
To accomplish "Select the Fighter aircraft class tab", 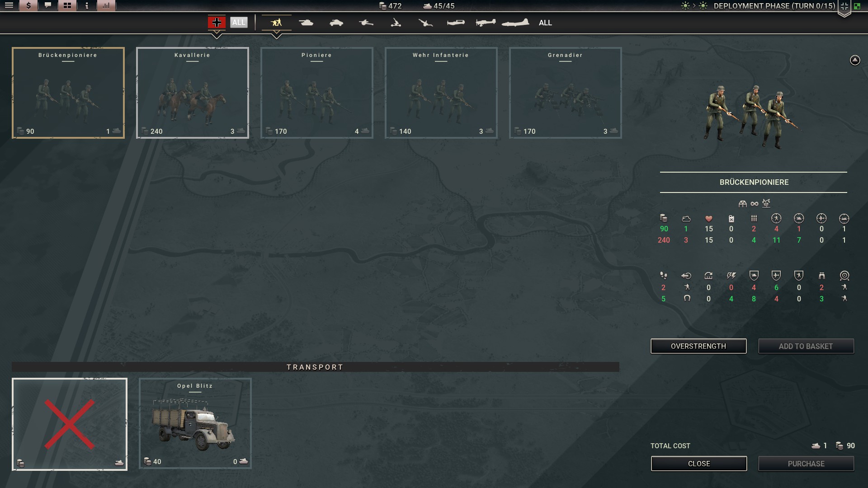I will point(455,23).
